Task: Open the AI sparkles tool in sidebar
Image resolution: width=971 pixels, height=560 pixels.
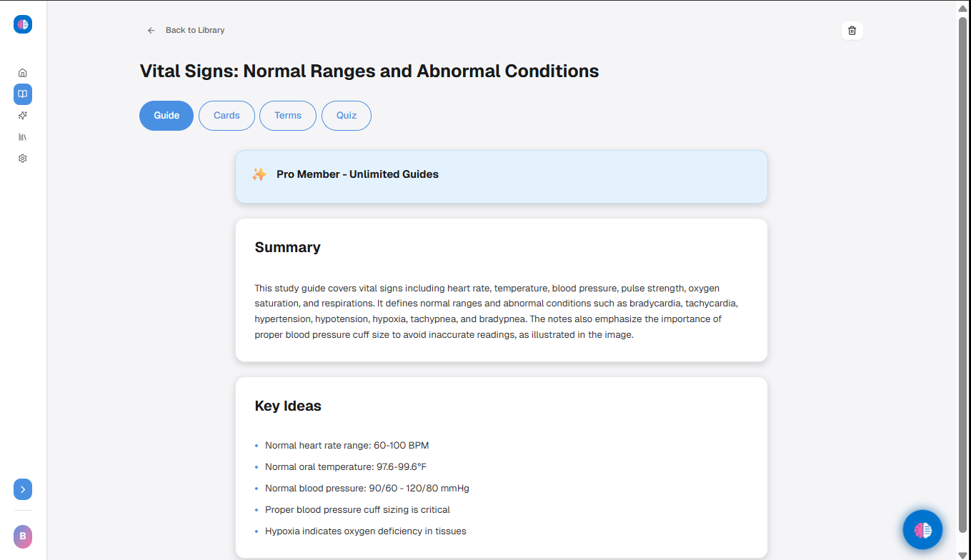Action: 22,115
